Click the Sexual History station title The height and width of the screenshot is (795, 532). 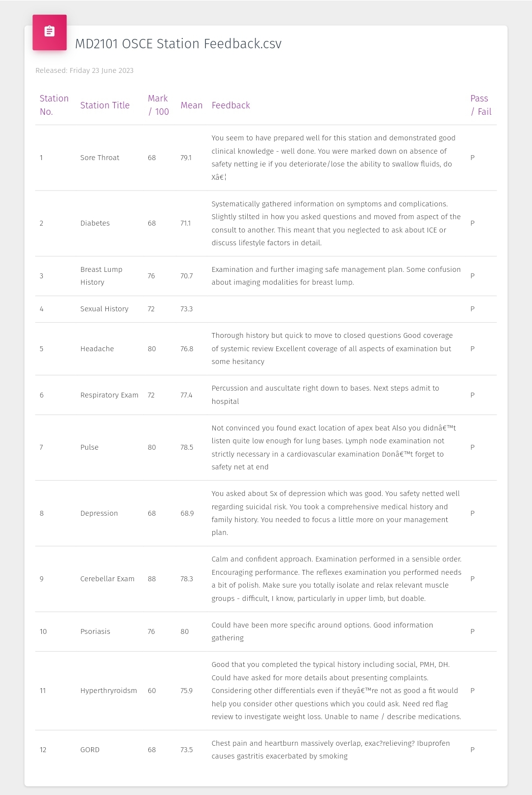tap(104, 309)
